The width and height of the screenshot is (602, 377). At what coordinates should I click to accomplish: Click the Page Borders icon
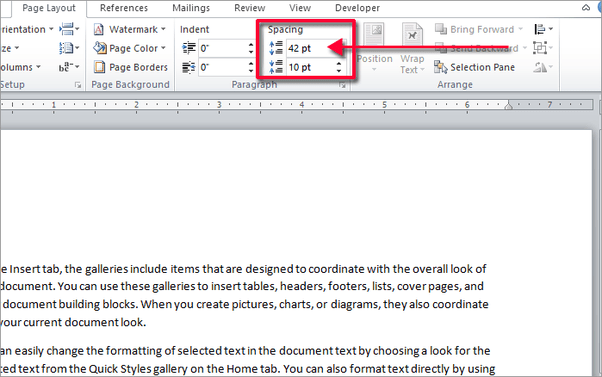coord(99,67)
